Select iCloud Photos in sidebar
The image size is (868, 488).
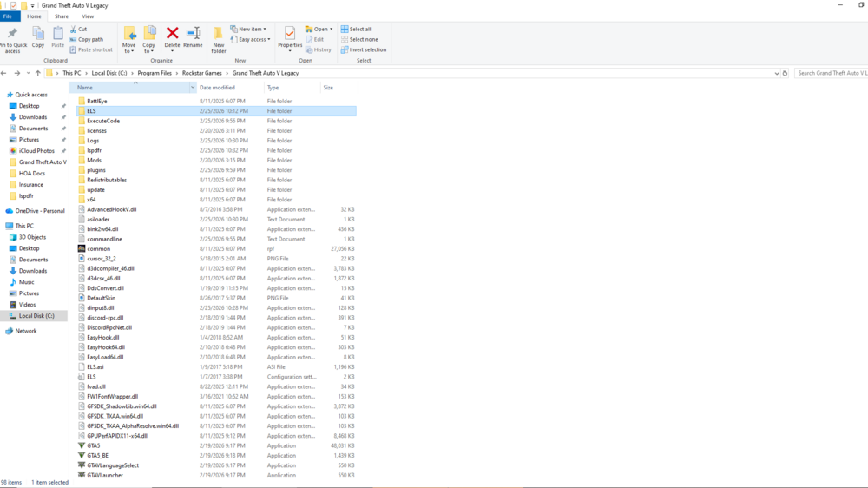[36, 151]
